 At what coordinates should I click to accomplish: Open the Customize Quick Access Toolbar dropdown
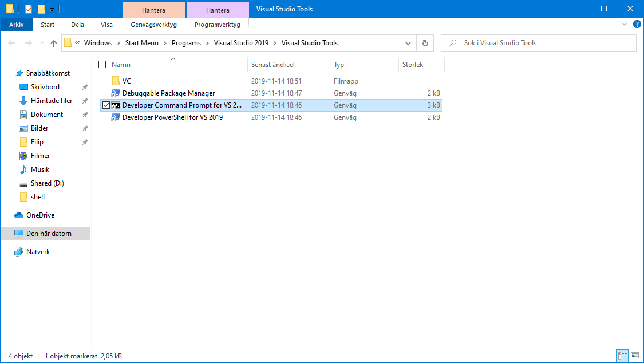(52, 9)
